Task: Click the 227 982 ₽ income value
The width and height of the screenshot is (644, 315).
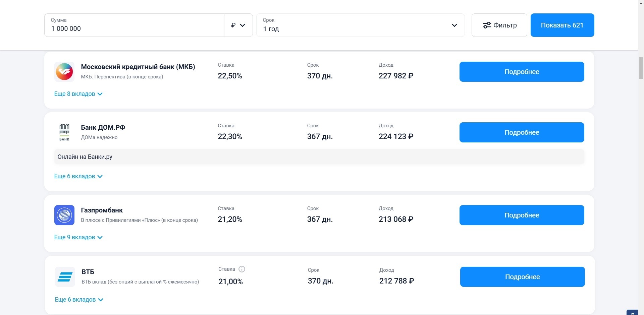Action: click(396, 76)
